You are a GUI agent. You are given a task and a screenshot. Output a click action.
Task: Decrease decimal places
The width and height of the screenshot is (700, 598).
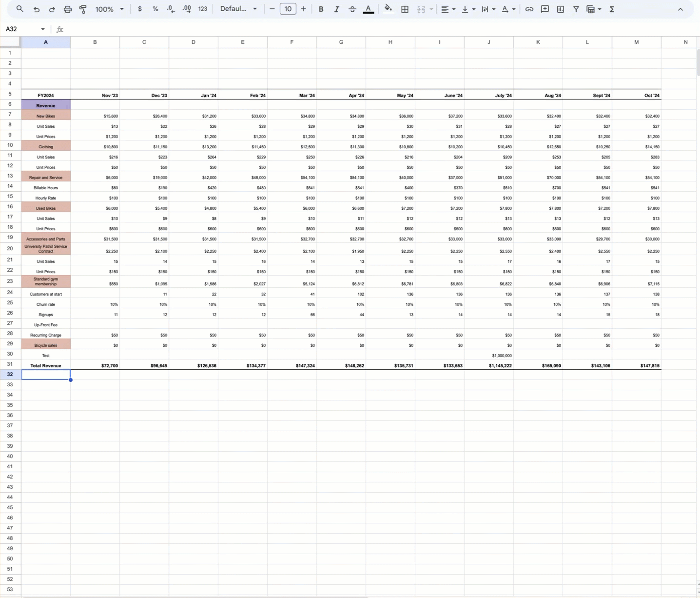(x=171, y=9)
